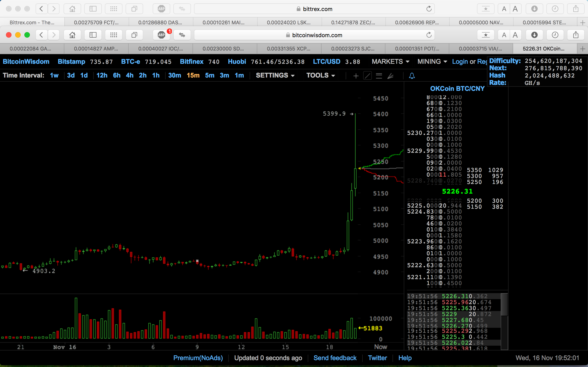Open the 0.00022084 GA tab
588x367 pixels.
click(31, 49)
